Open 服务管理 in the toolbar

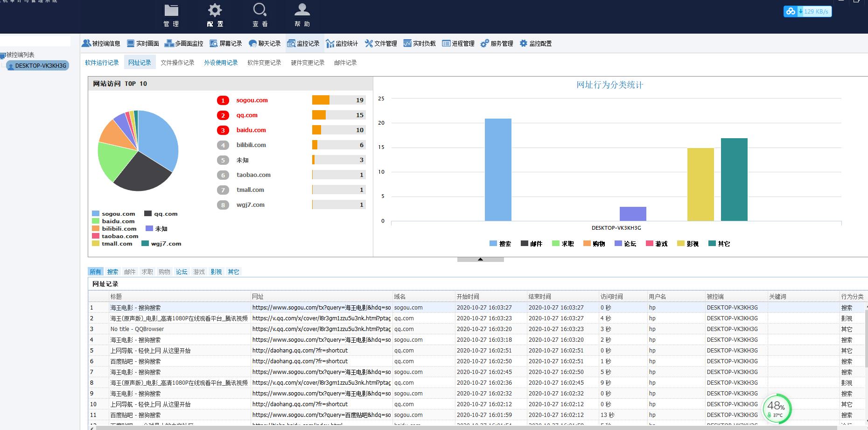497,43
